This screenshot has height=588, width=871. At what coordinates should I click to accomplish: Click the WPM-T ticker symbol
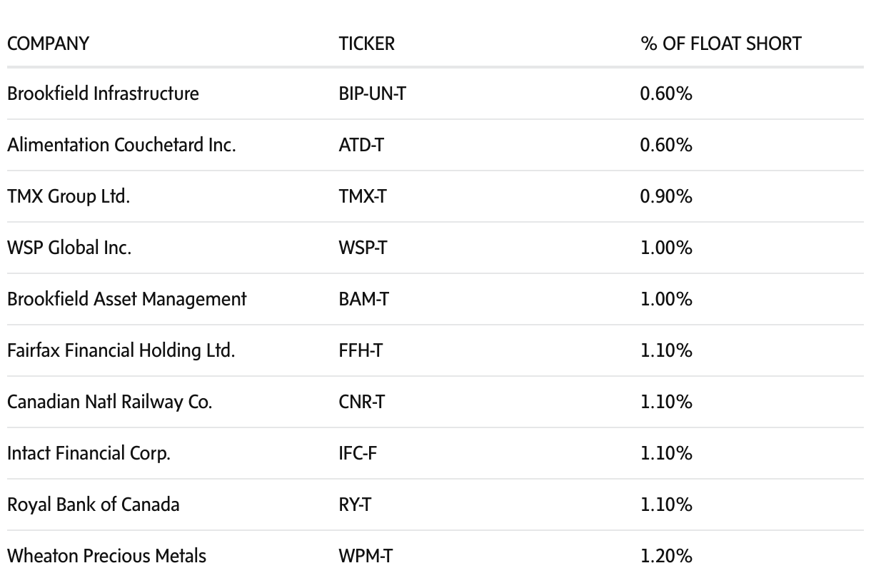pos(365,556)
